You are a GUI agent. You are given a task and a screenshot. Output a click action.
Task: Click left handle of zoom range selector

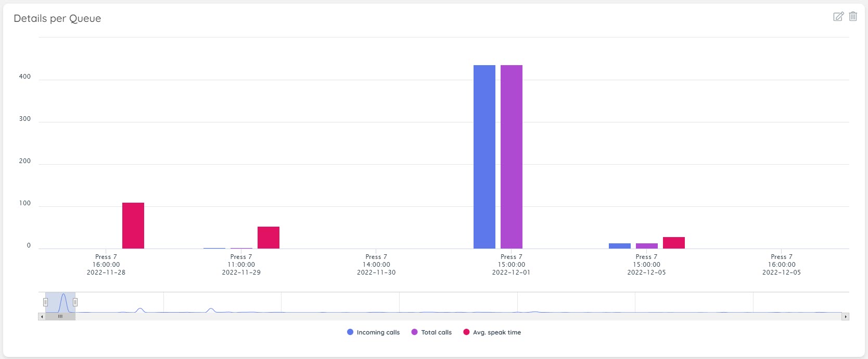45,302
